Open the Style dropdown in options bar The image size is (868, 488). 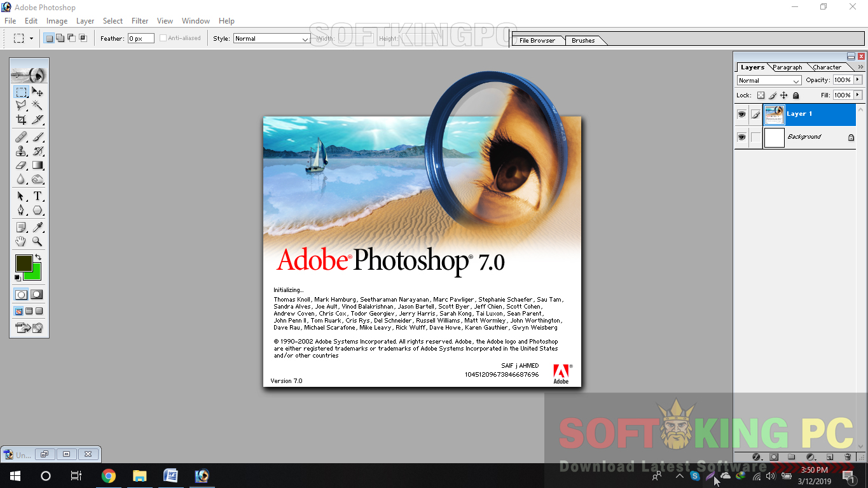coord(272,38)
